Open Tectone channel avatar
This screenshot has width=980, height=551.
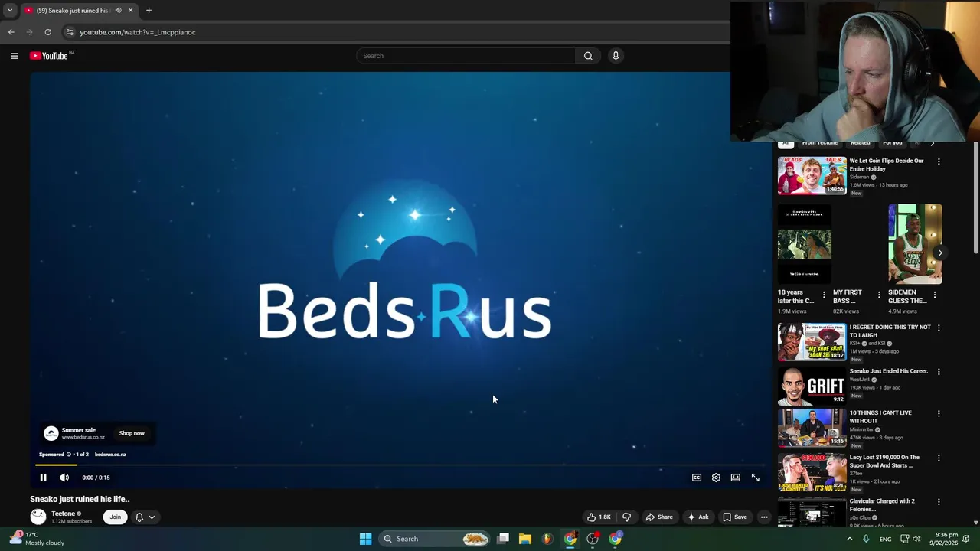pyautogui.click(x=38, y=517)
